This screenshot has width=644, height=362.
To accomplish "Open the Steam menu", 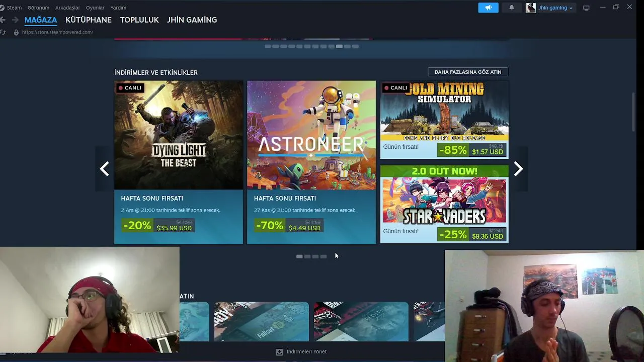I will [14, 8].
